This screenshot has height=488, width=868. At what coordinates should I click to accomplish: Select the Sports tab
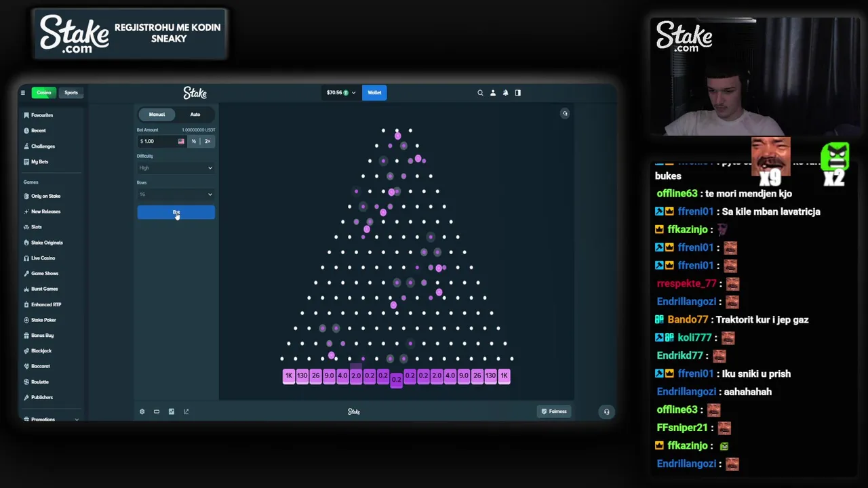[x=71, y=93]
